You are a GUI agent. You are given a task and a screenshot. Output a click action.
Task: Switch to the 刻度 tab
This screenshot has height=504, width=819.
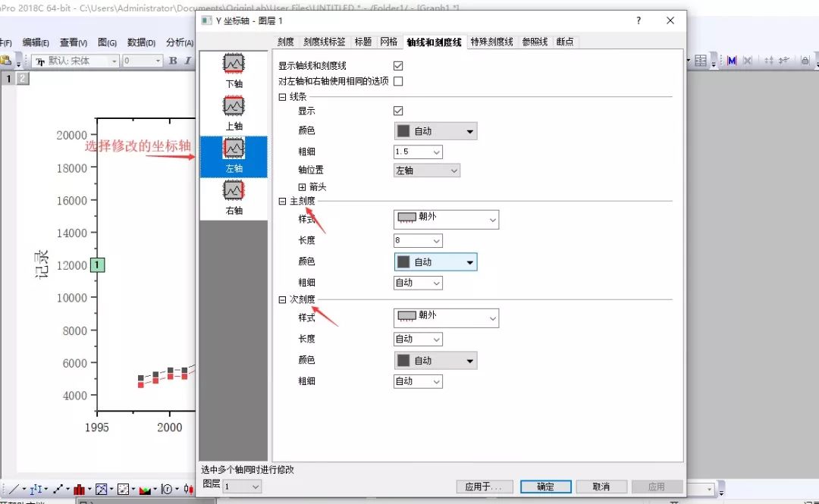click(x=285, y=42)
